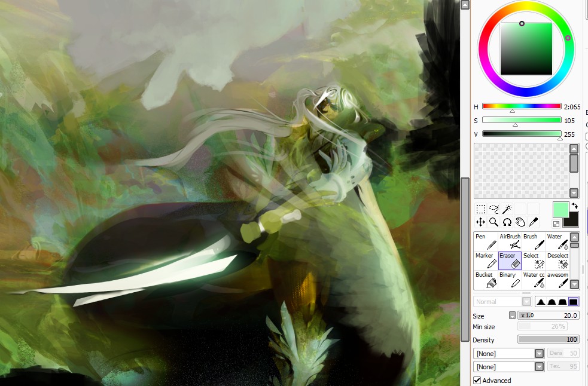Click the brush Size slider

(x=549, y=315)
